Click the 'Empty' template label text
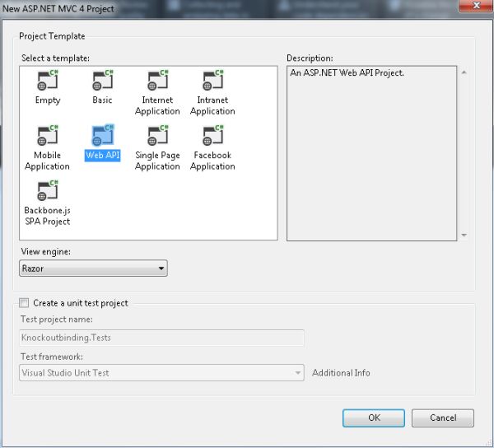The width and height of the screenshot is (494, 448). (48, 100)
